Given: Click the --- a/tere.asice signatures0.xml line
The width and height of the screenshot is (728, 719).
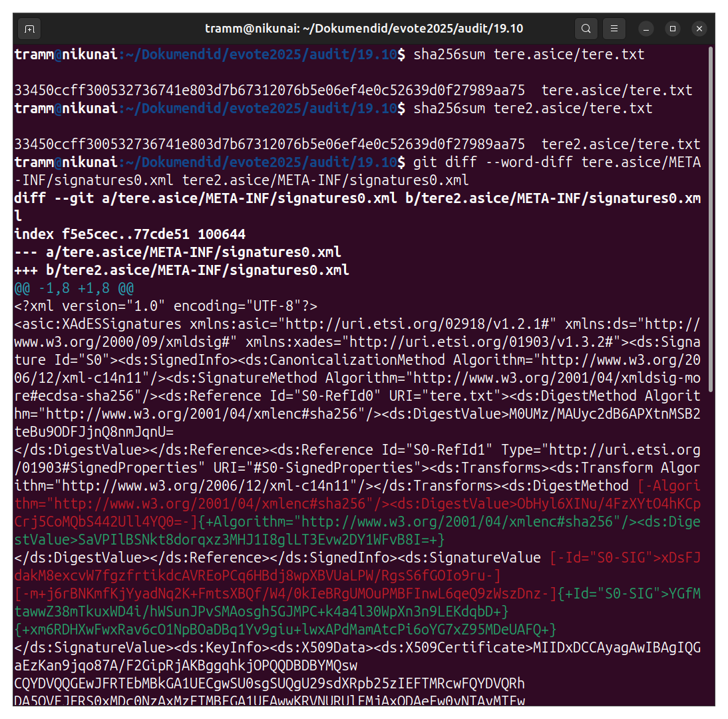Looking at the screenshot, I should coord(178,252).
